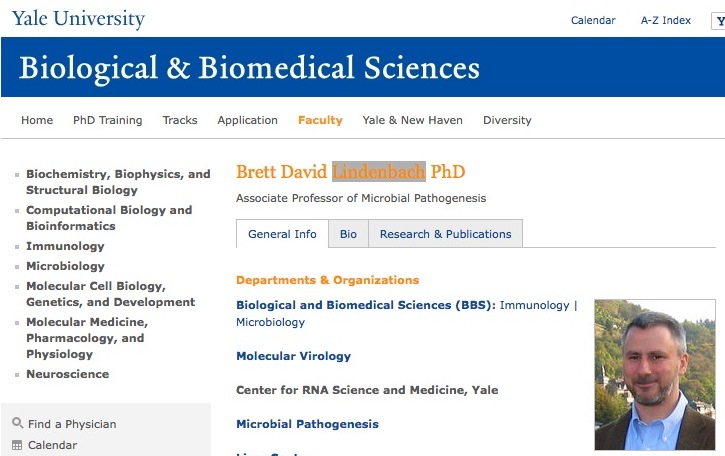
Task: Select the Tracks navigation item
Action: tap(180, 120)
